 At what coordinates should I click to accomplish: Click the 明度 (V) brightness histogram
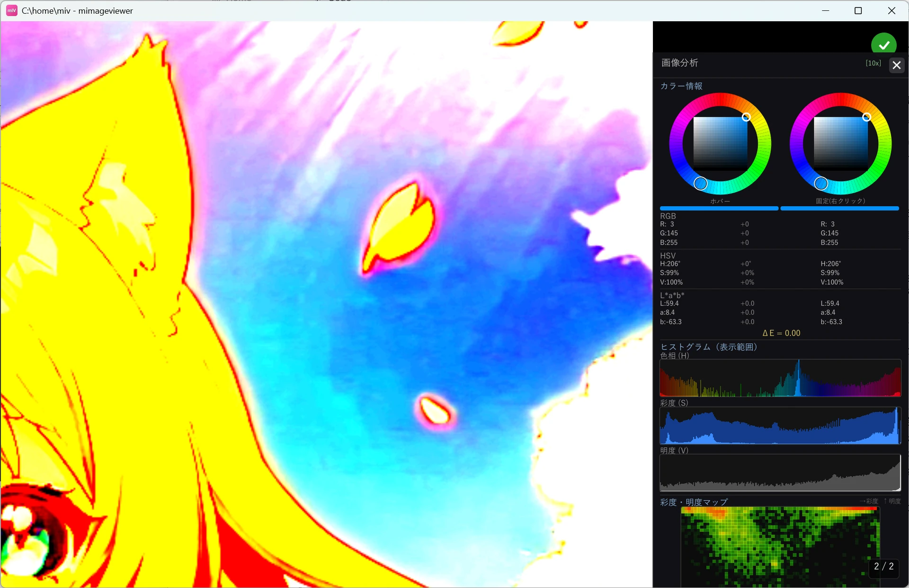click(780, 473)
